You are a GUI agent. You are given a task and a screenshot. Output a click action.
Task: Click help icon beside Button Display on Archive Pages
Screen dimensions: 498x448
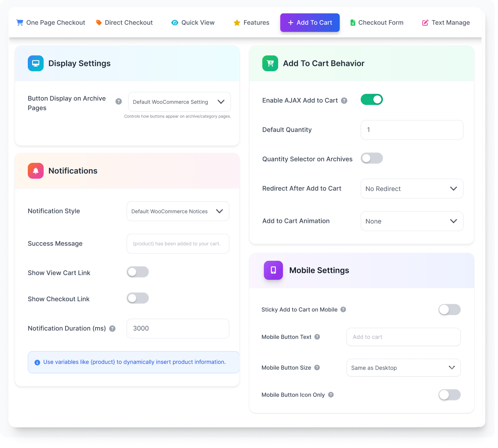[x=119, y=101]
